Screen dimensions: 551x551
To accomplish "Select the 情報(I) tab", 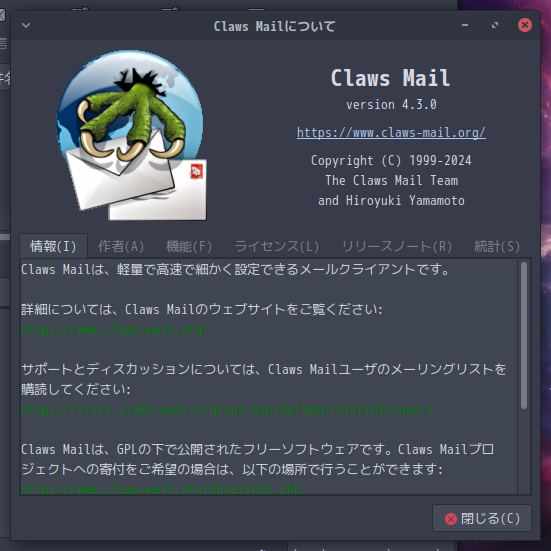I will [53, 246].
